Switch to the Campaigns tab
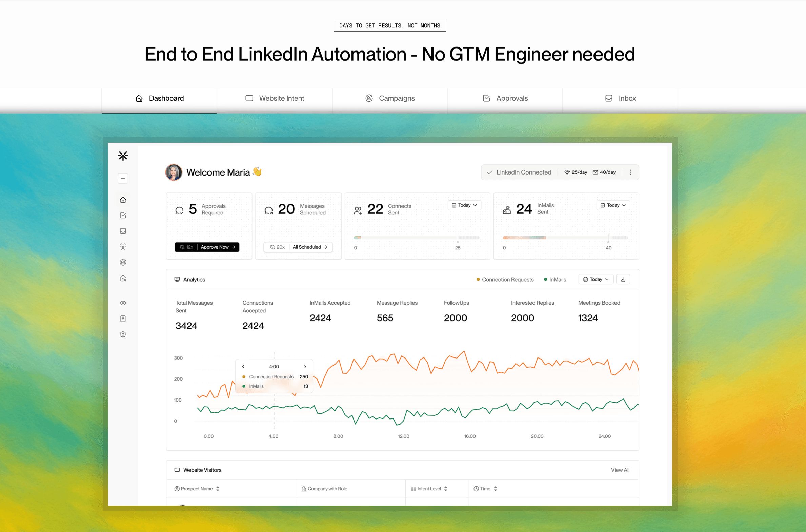Image resolution: width=806 pixels, height=532 pixels. pyautogui.click(x=390, y=98)
